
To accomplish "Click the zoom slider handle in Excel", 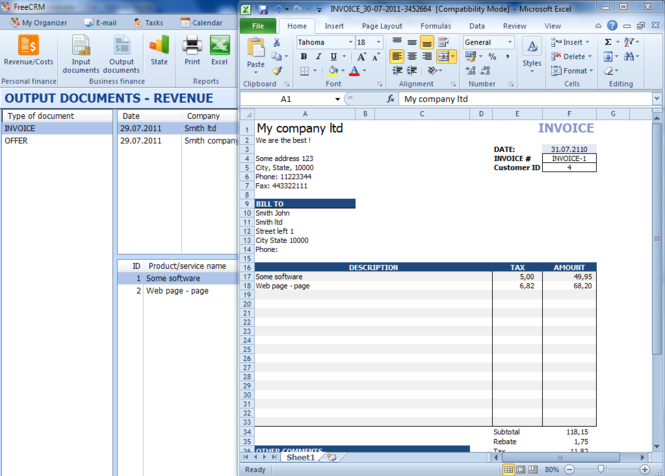I will pyautogui.click(x=601, y=469).
